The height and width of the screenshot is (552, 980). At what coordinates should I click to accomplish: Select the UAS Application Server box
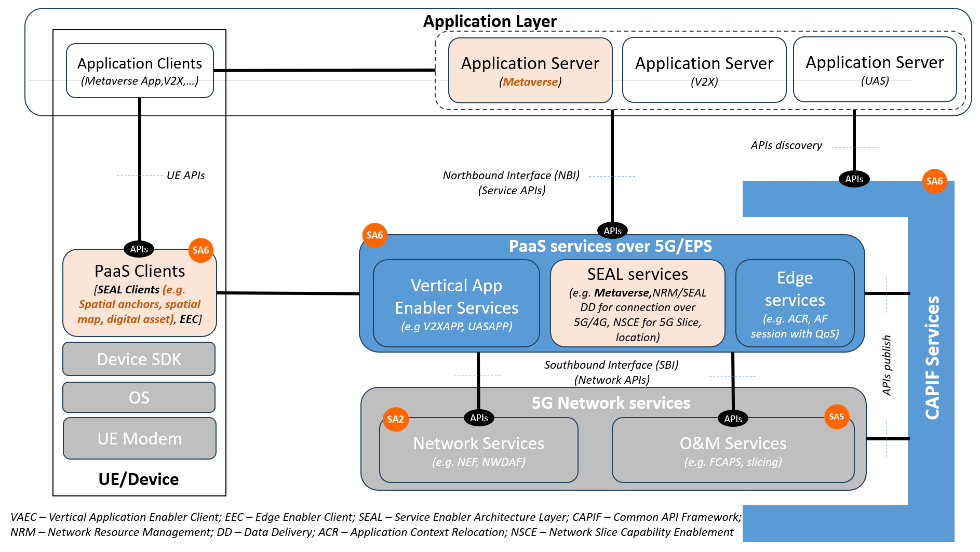[875, 70]
